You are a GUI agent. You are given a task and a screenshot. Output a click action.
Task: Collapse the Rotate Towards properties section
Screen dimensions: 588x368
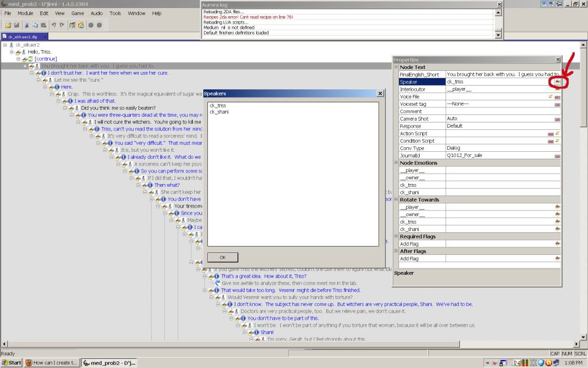396,200
